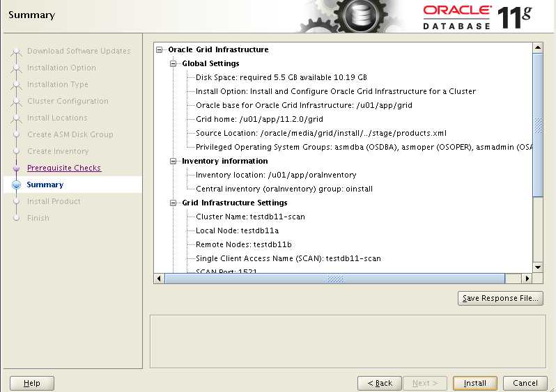556x392 pixels.
Task: Select the Remote Nodes testdb11b row
Action: point(244,244)
